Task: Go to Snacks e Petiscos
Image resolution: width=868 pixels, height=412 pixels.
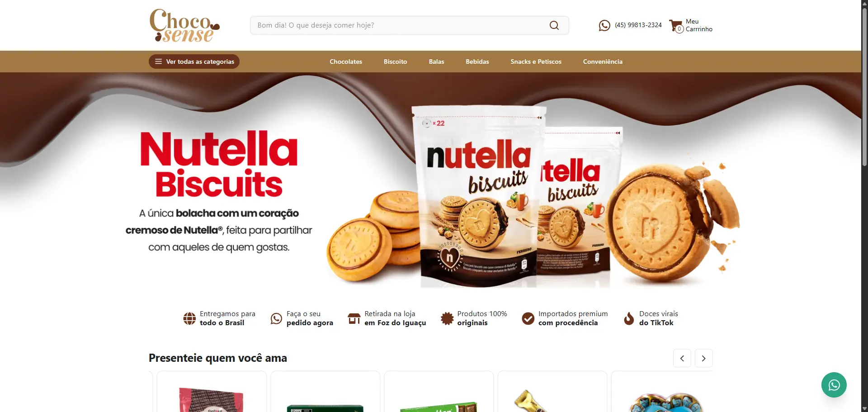Action: pos(536,62)
